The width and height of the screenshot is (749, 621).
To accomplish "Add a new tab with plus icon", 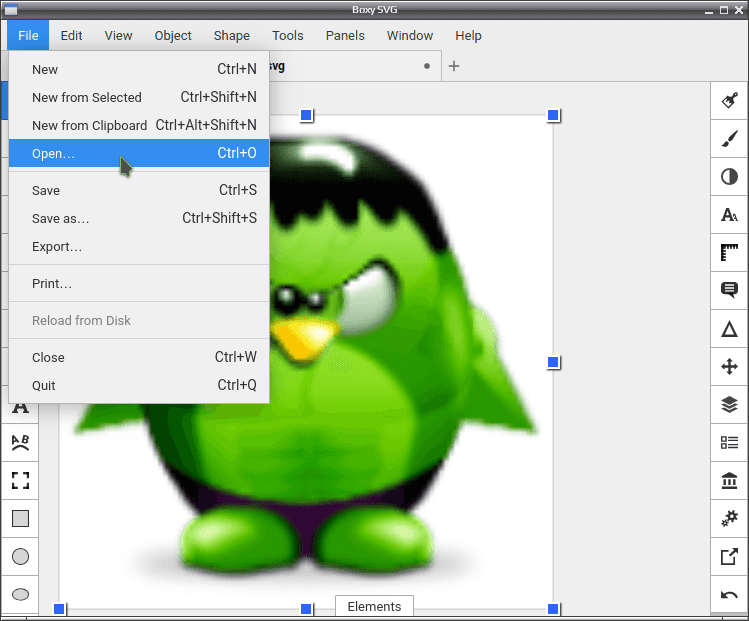I will click(454, 66).
